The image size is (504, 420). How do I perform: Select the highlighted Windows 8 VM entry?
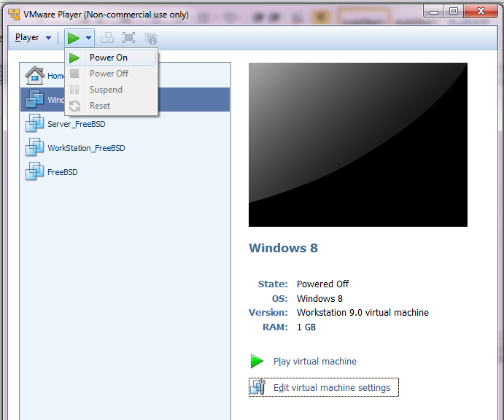coord(125,100)
